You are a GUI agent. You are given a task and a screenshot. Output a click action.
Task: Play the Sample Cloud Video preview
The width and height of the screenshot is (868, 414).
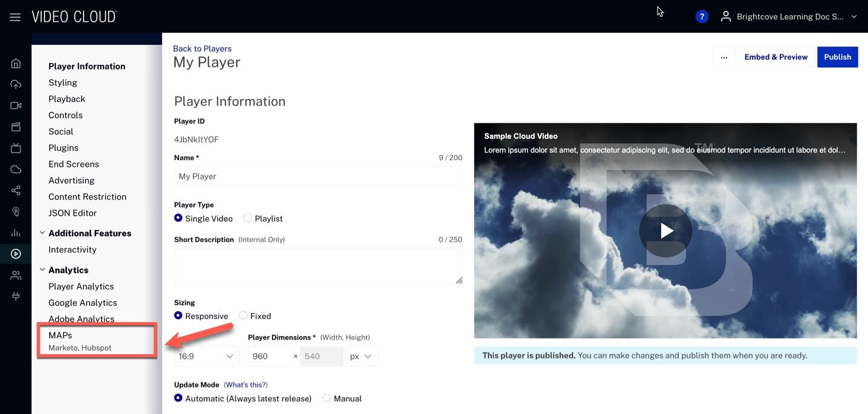666,231
